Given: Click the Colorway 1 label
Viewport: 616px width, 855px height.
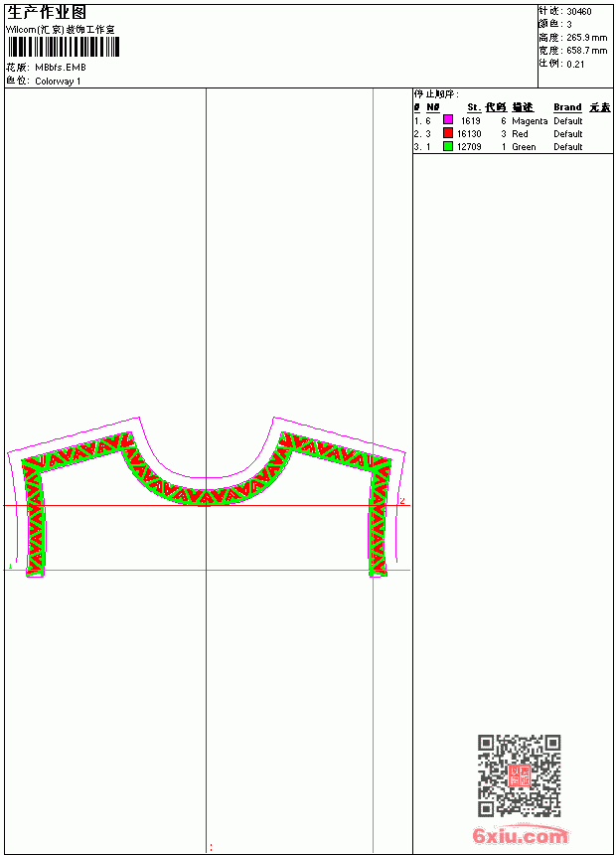Looking at the screenshot, I should (x=58, y=82).
